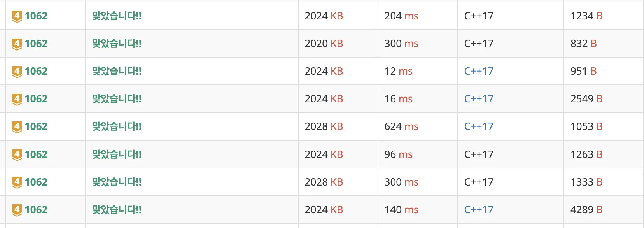644x228 pixels.
Task: Open problem 1062 link in the 951 B row
Action: tap(36, 71)
